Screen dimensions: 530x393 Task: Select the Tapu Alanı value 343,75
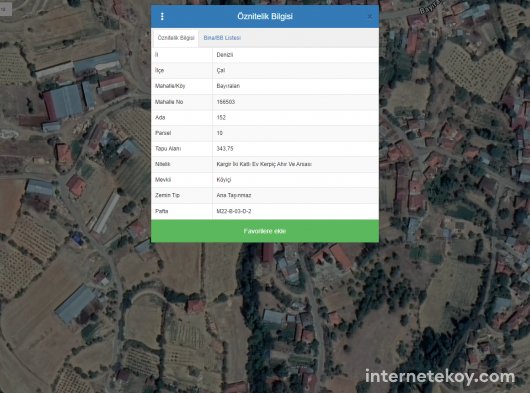(225, 148)
